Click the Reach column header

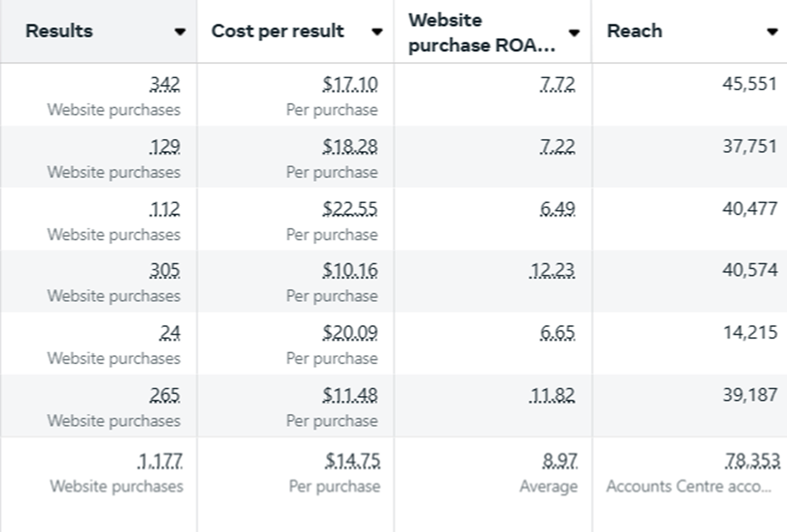coord(634,31)
